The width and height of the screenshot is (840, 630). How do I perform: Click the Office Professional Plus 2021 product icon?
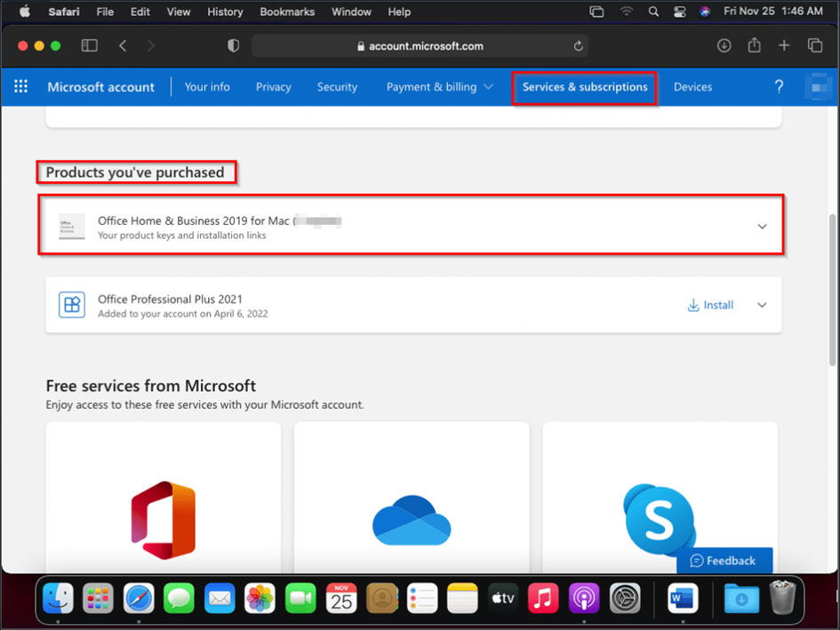click(72, 305)
